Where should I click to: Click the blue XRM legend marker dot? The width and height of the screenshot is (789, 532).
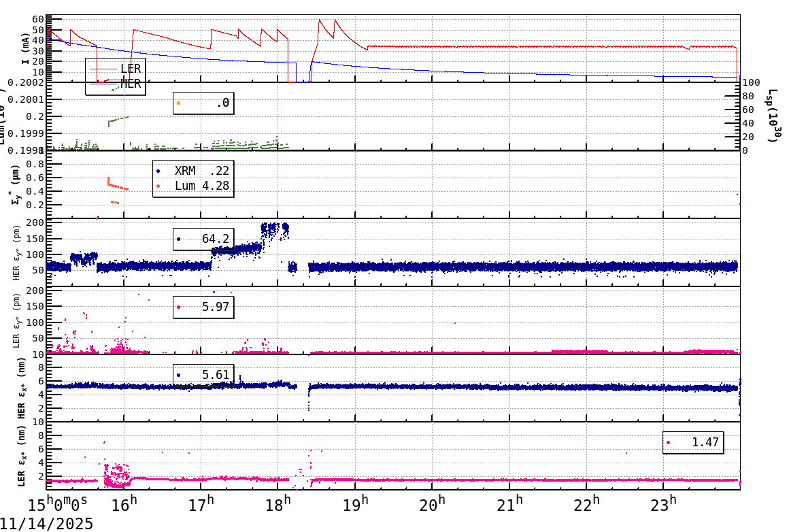click(x=158, y=171)
